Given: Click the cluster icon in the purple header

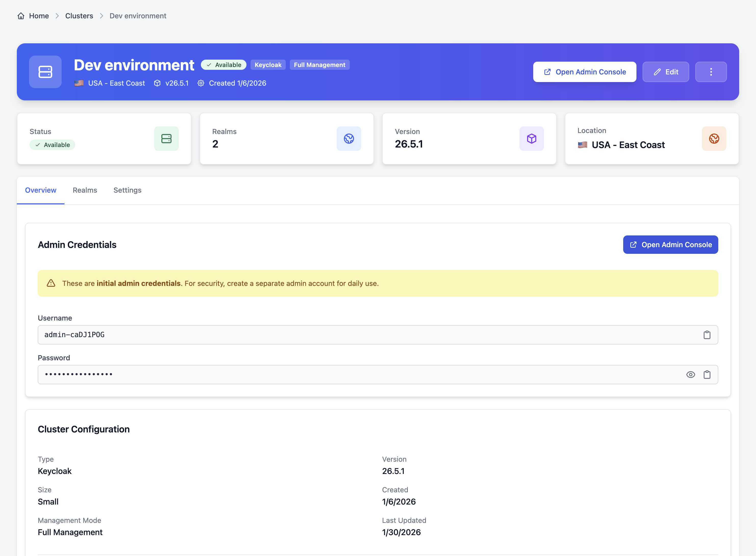Looking at the screenshot, I should click(x=45, y=72).
